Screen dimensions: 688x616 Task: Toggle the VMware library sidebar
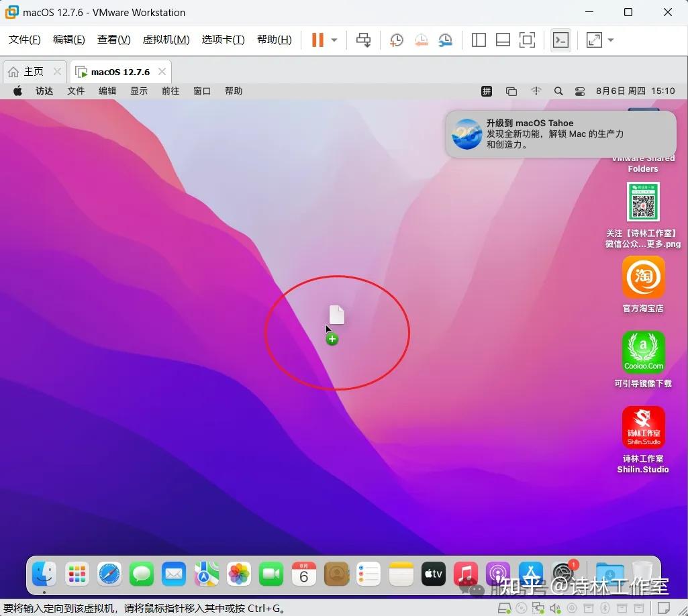pos(479,40)
